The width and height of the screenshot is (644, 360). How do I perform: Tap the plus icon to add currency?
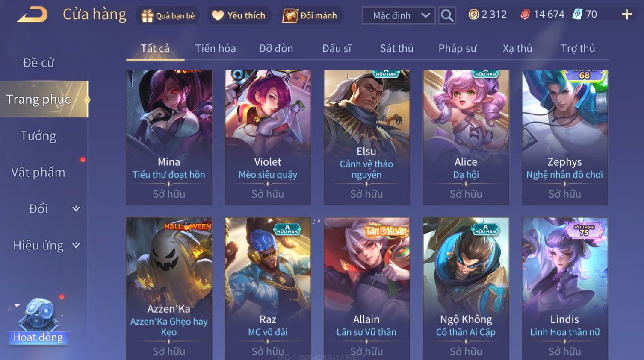click(x=626, y=15)
